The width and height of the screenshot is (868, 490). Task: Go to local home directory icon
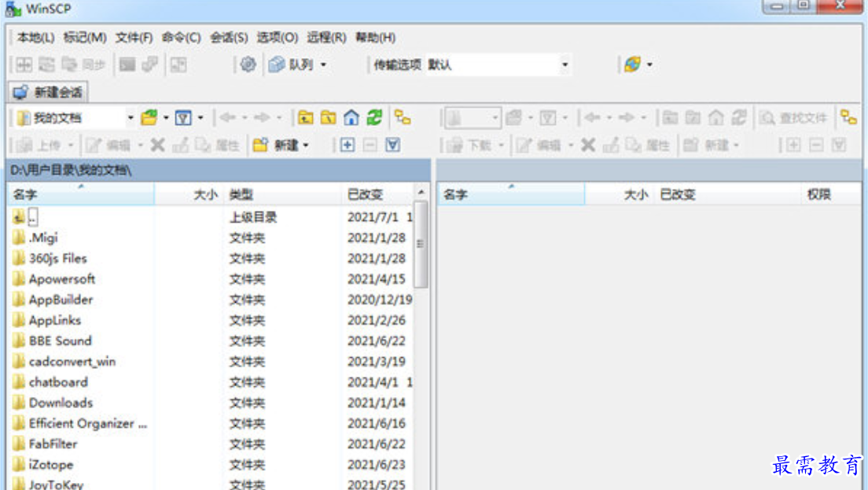(x=351, y=118)
